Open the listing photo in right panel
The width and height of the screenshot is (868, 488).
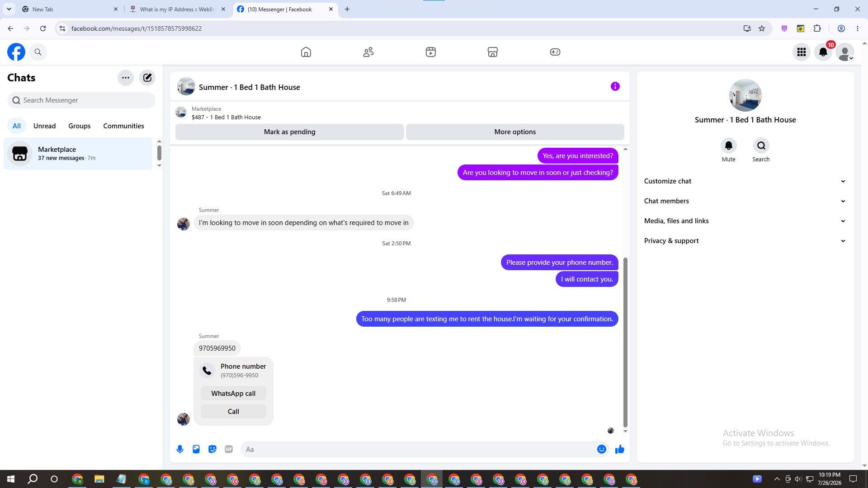(745, 95)
